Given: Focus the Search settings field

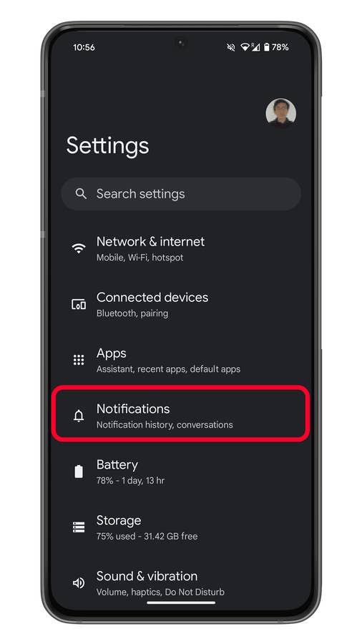Looking at the screenshot, I should click(181, 194).
